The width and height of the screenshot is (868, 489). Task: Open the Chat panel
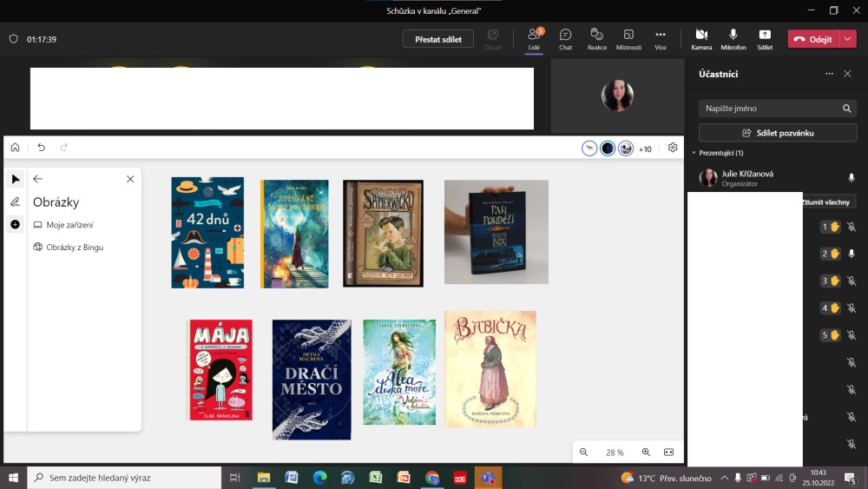565,39
